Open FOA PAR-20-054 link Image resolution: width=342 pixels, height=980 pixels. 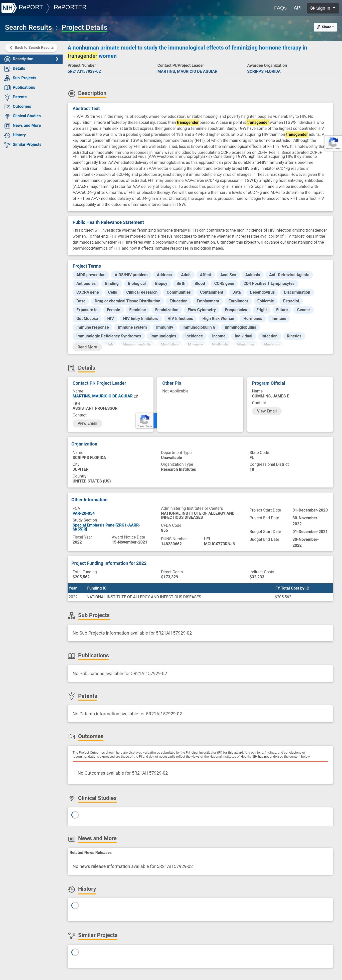[83, 513]
